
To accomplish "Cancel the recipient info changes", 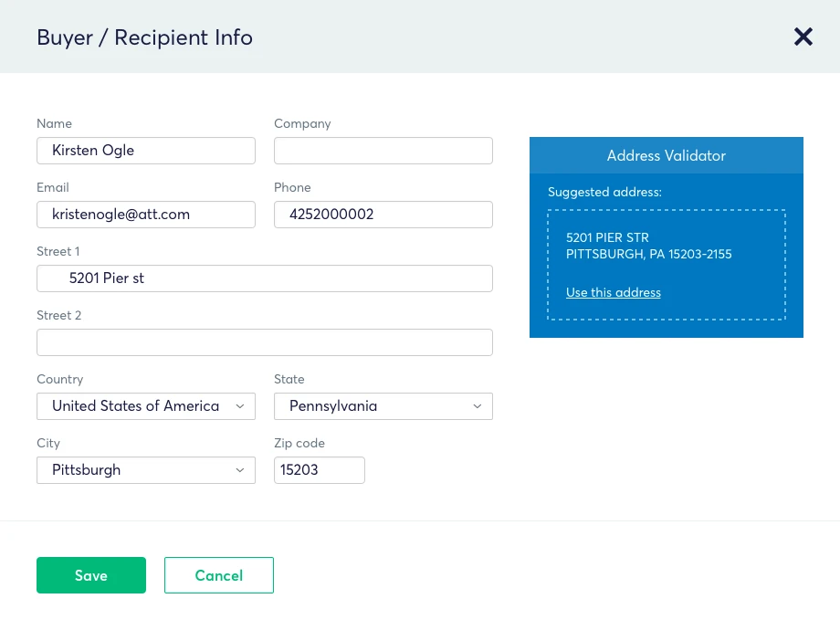I will [219, 575].
